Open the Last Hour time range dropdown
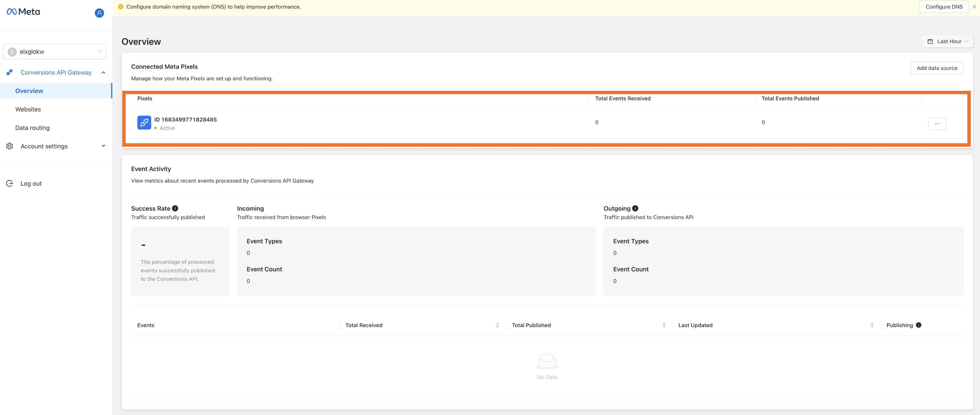The image size is (980, 415). point(948,41)
